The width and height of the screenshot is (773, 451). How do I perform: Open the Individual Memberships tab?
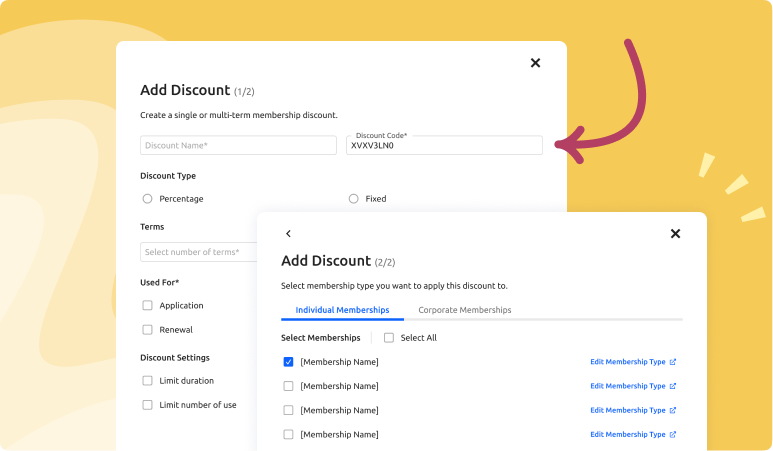pyautogui.click(x=342, y=310)
